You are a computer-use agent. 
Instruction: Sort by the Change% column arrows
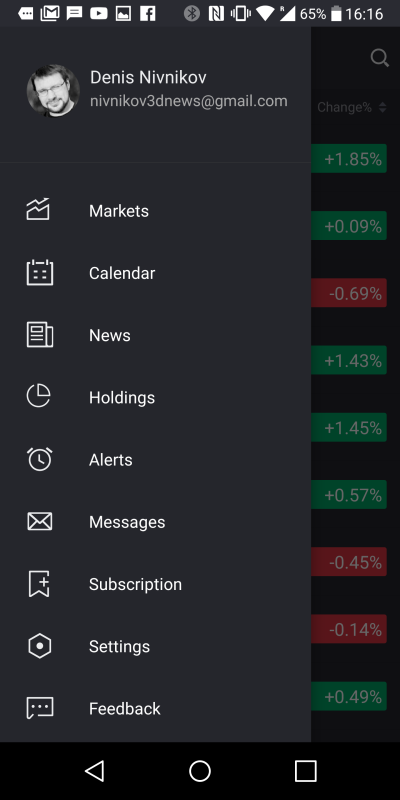[x=383, y=107]
